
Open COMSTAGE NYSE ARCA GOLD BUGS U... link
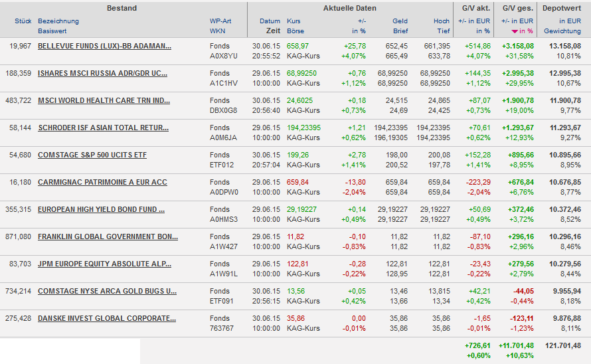[107, 291]
